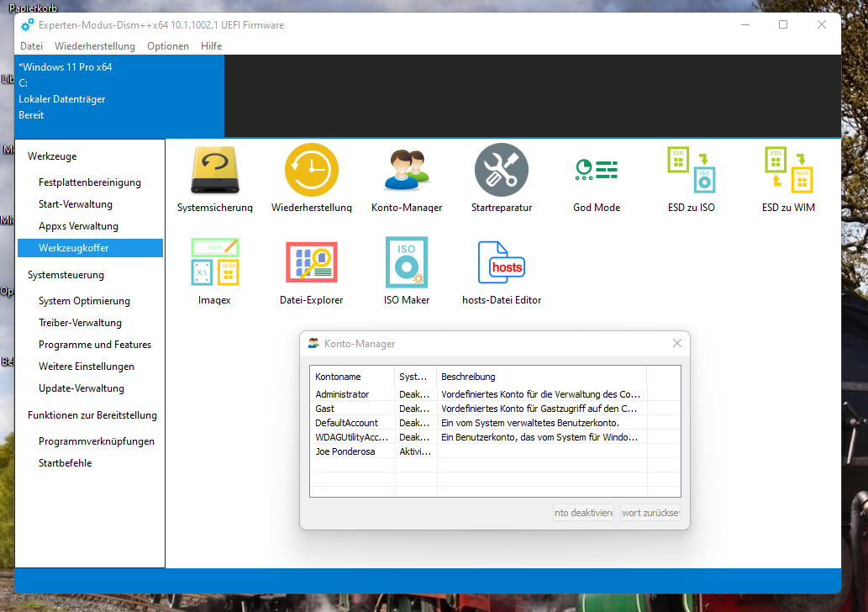Open the Optionen menu
This screenshot has height=612, width=868.
(x=168, y=46)
